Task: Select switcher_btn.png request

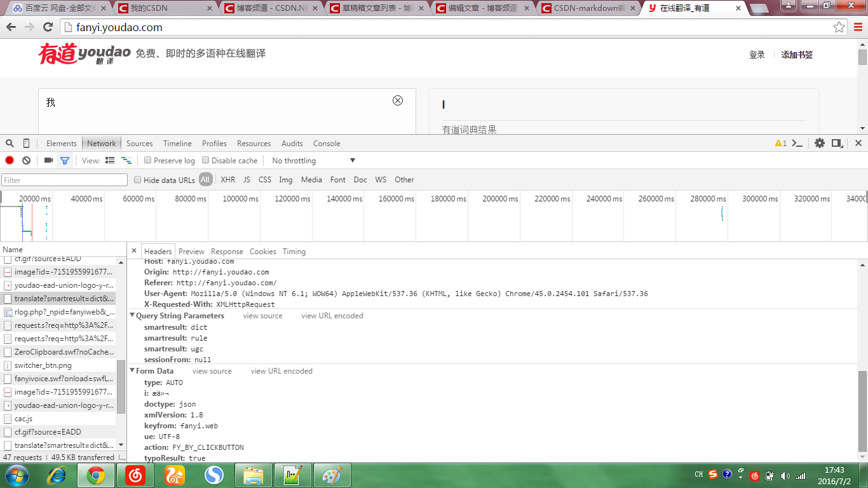Action: coord(58,365)
